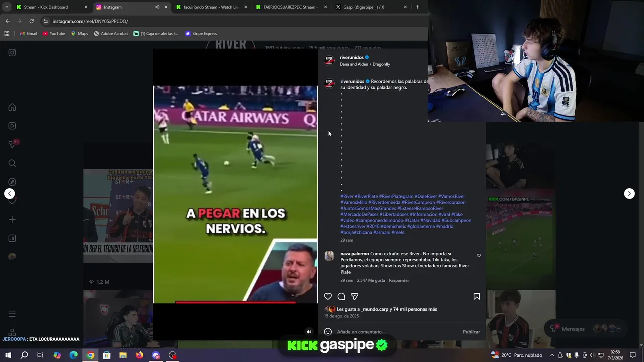The image size is (644, 362).
Task: Open YouTube bookmark
Action: pos(54,34)
